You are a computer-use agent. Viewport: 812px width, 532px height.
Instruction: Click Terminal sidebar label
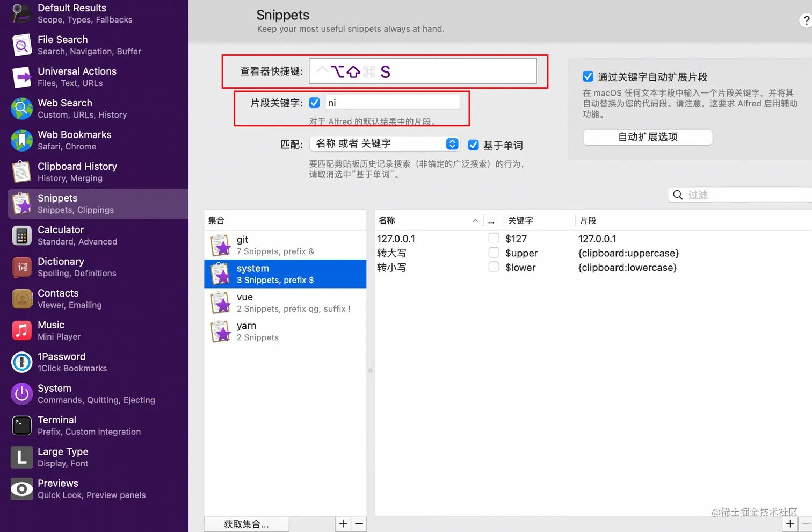pos(57,420)
